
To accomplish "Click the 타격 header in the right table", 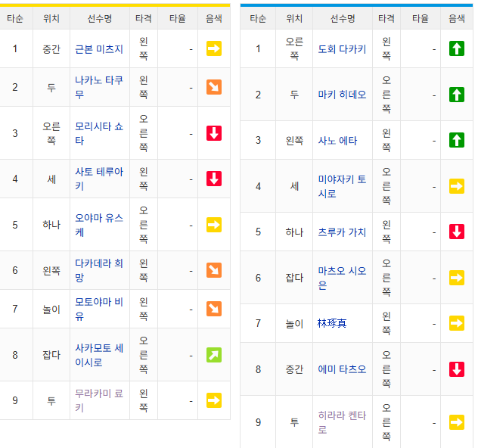I will pyautogui.click(x=386, y=19).
